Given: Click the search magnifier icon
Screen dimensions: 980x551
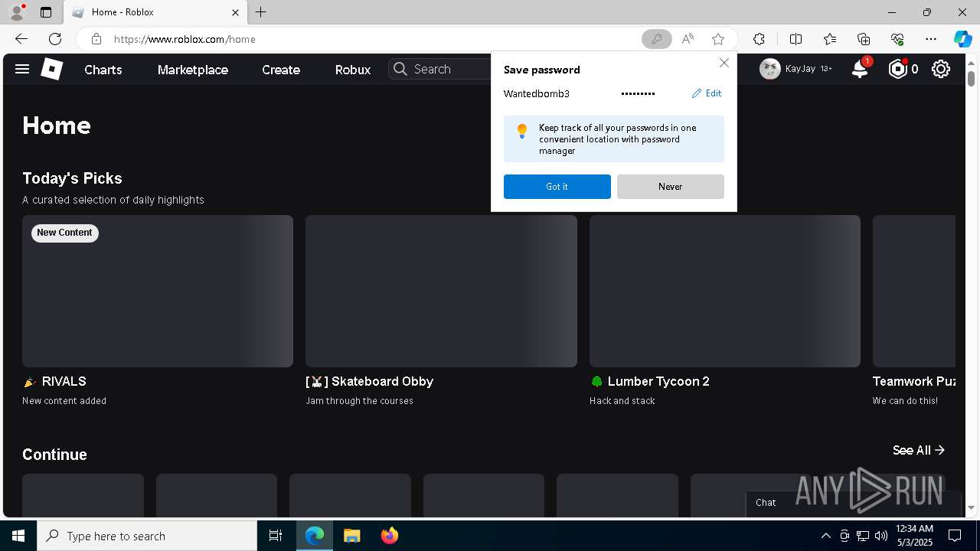Looking at the screenshot, I should coord(400,69).
